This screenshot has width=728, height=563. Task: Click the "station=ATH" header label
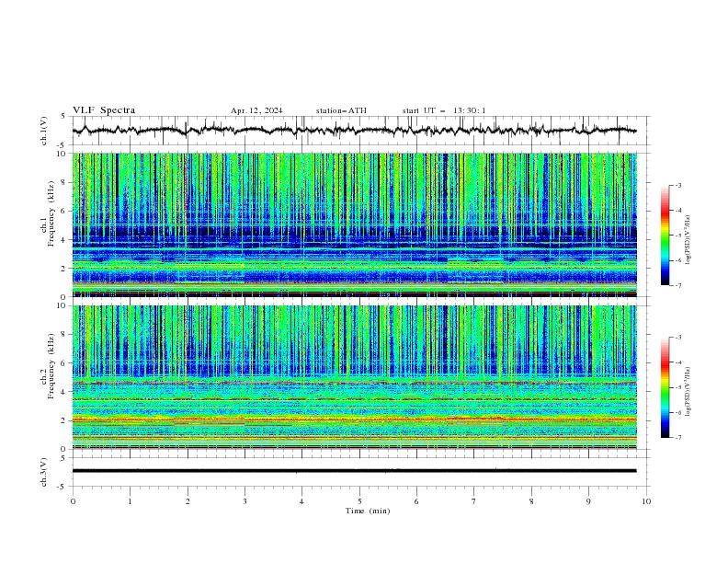(x=341, y=110)
